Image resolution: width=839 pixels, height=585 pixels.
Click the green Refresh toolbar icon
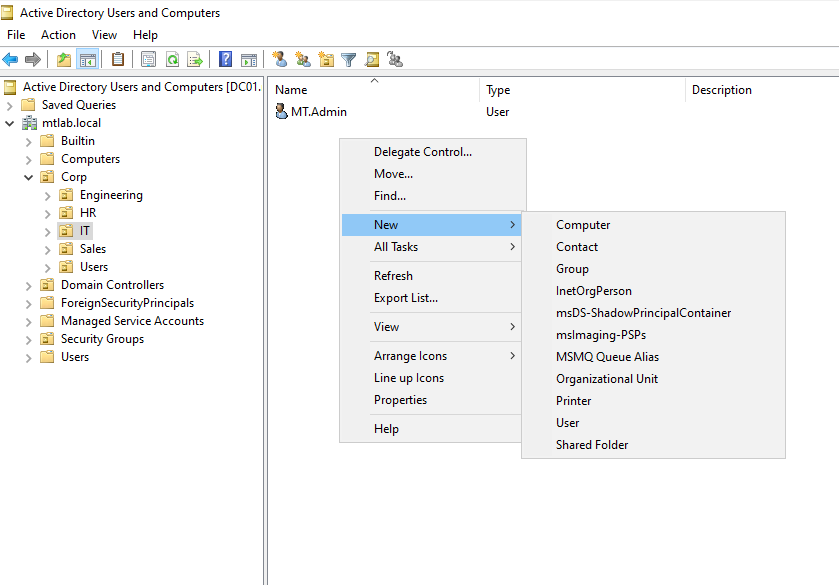pyautogui.click(x=172, y=59)
